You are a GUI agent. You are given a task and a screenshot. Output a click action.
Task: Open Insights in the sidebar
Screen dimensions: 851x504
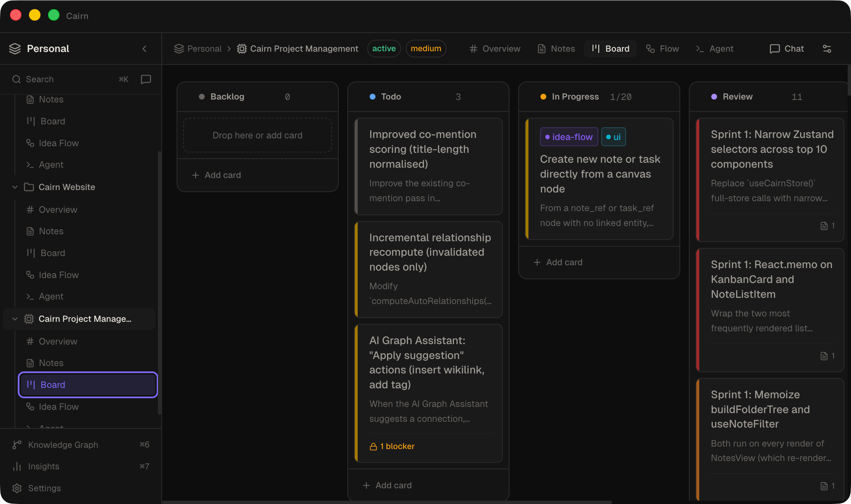[x=81, y=466]
